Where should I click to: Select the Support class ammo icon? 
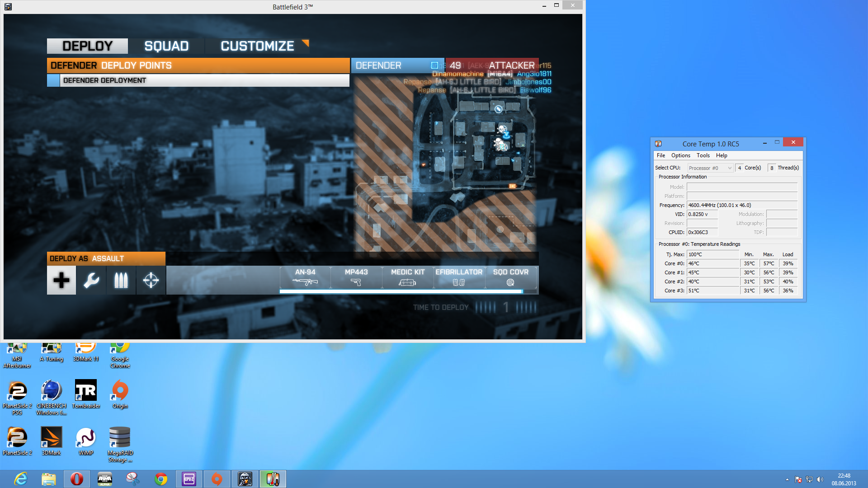point(121,280)
